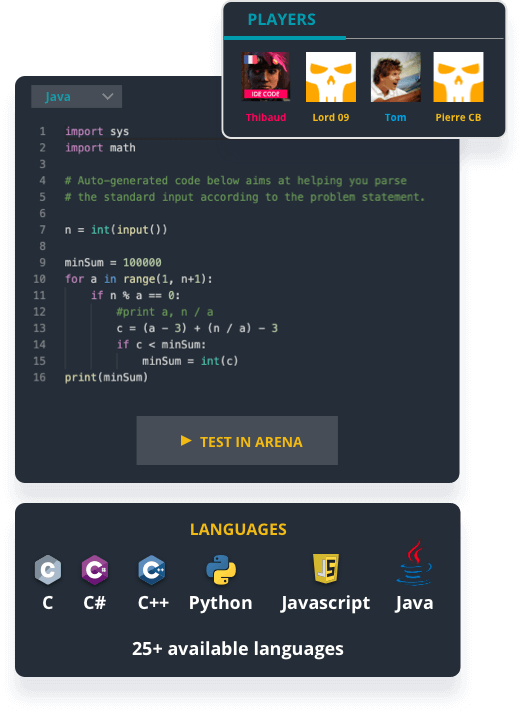Click the TEST IN ARENA button
The height and width of the screenshot is (712, 524).
click(237, 440)
